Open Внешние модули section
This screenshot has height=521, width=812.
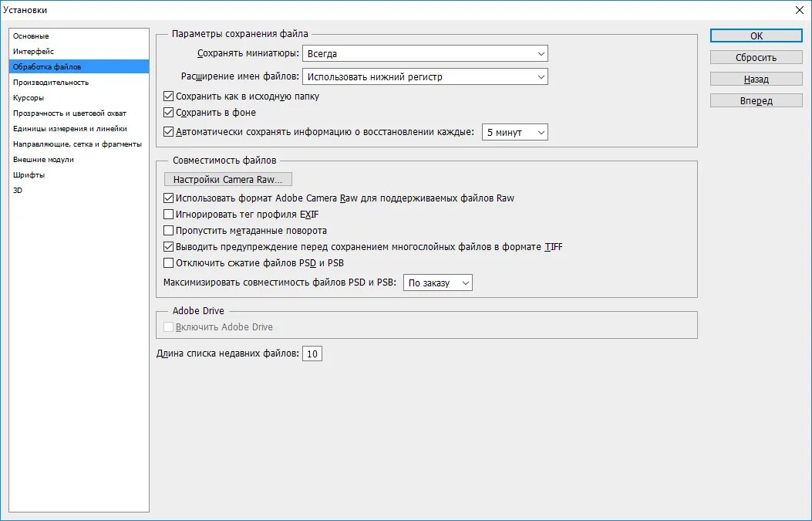coord(79,160)
